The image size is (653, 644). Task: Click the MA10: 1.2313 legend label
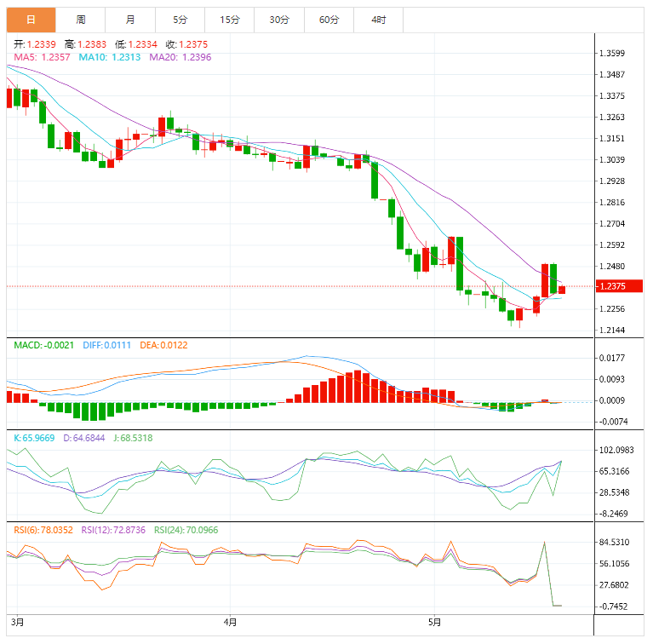coord(110,57)
